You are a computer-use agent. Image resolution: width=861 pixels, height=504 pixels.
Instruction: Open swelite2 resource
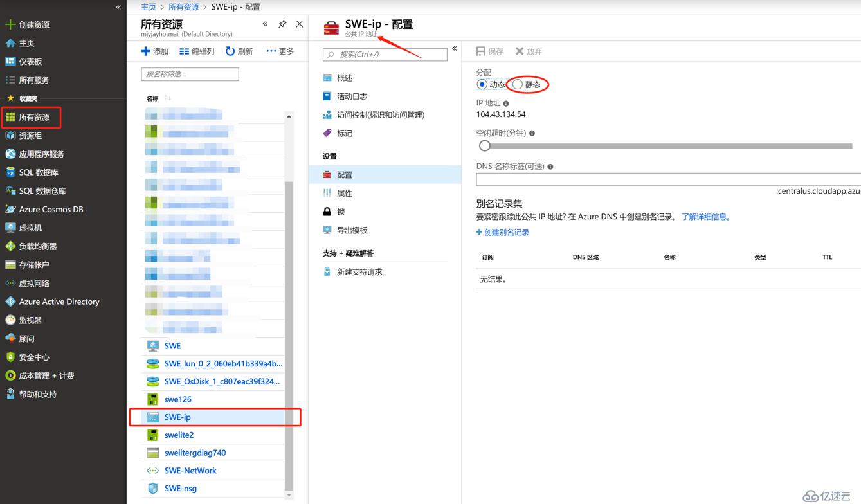(x=179, y=435)
